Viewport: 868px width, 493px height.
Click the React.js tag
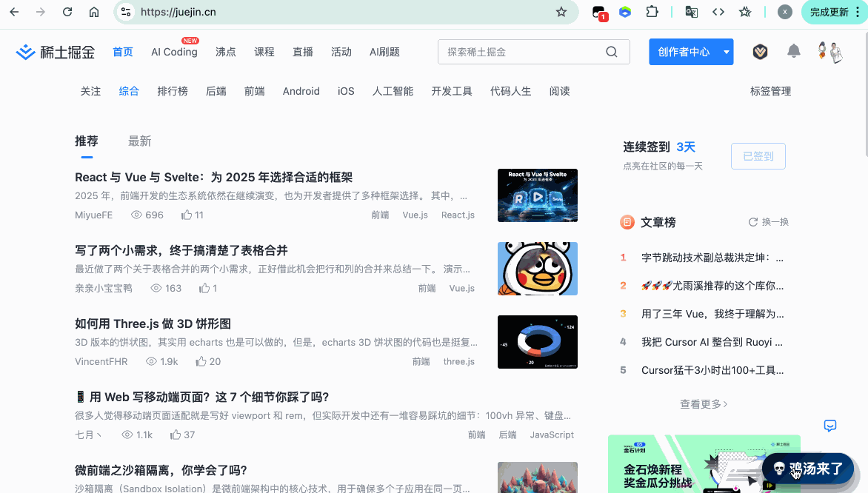click(x=458, y=215)
